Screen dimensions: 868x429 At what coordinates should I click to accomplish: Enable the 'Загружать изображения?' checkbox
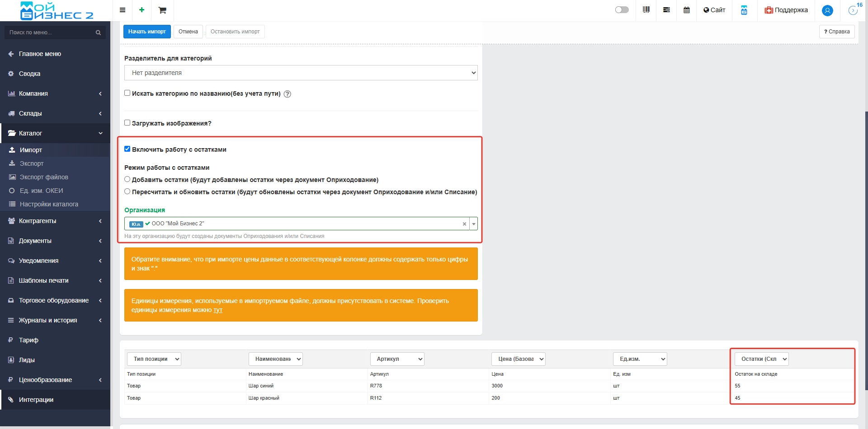(127, 123)
